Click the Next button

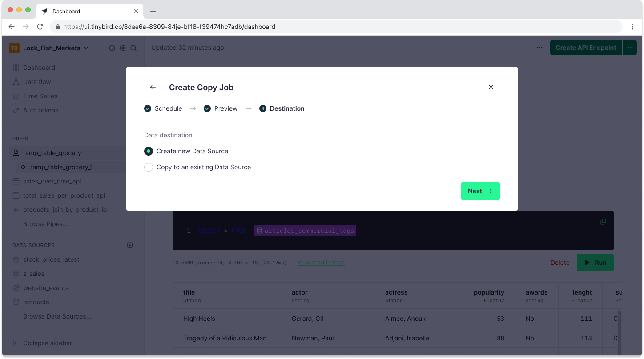480,191
